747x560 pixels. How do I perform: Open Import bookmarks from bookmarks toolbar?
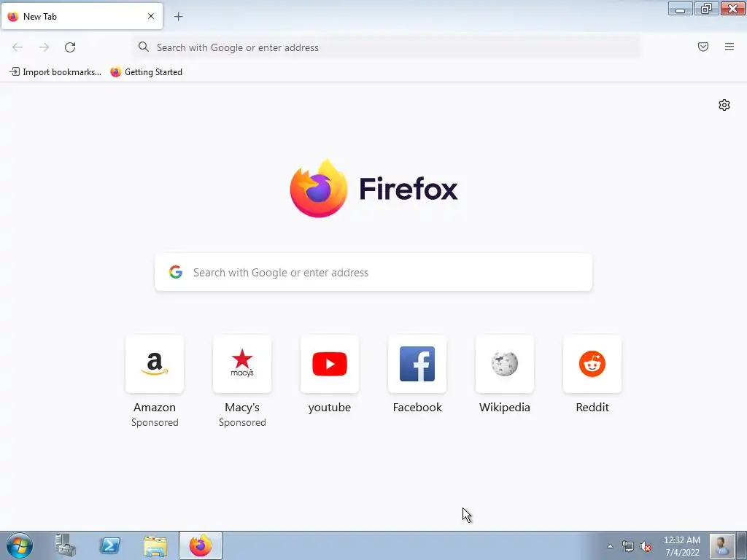click(55, 72)
